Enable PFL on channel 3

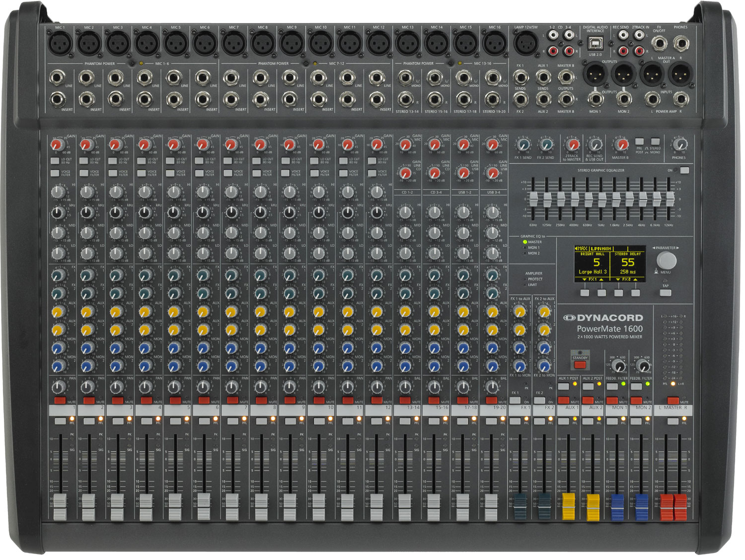[x=118, y=421]
